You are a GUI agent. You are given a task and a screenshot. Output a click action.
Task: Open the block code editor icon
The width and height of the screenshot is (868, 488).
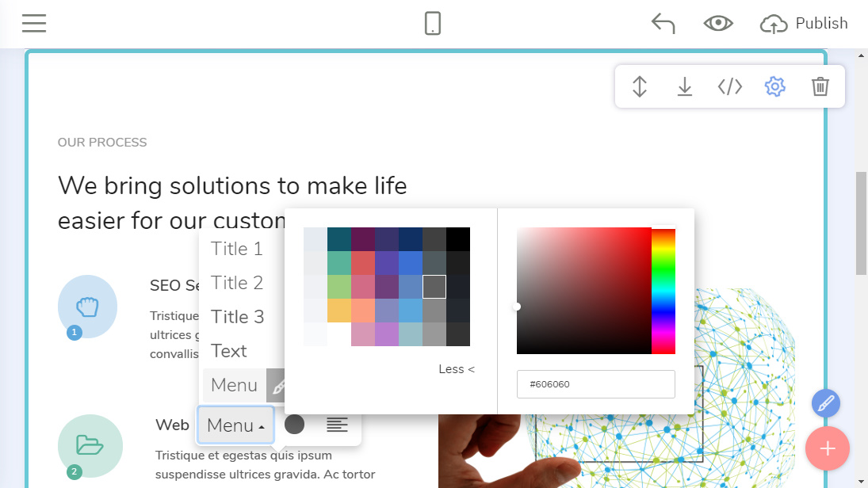(729, 86)
